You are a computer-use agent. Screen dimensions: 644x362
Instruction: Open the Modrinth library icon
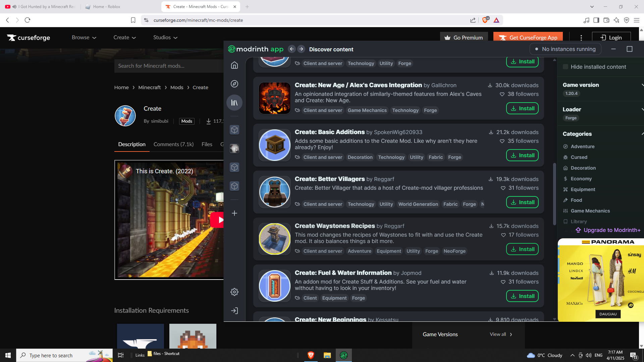tap(234, 103)
